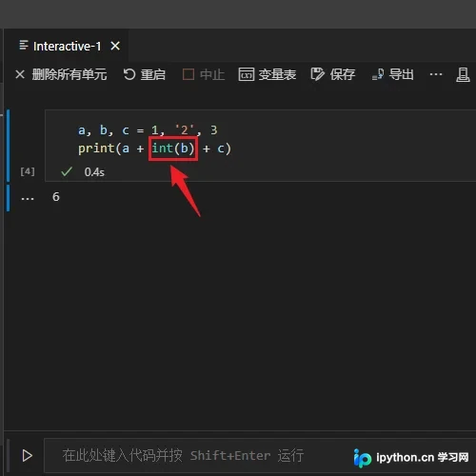Viewport: 476px width, 476px height.
Task: Click the 导出 label
Action: [402, 74]
